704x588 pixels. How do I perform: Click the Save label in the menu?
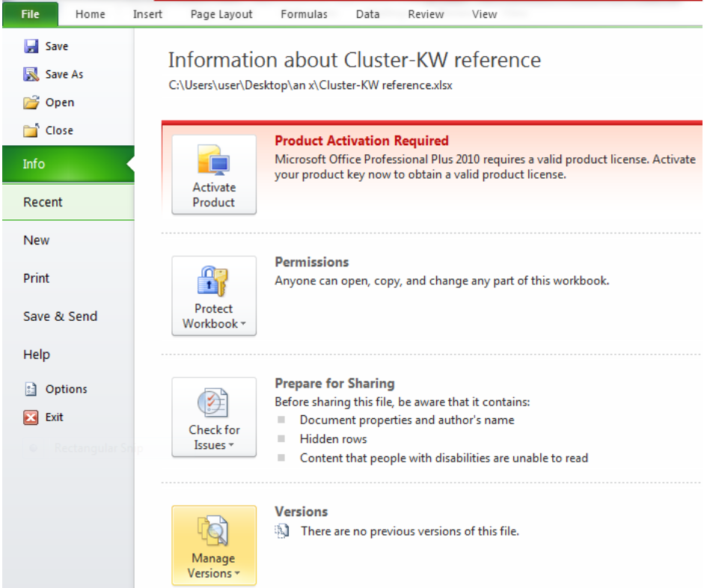tap(57, 46)
